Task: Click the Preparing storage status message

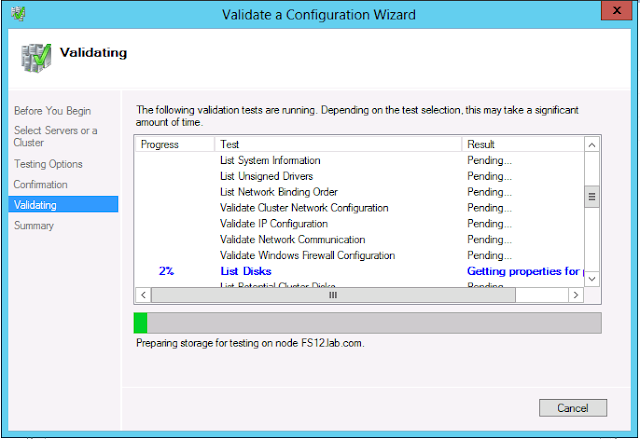Action: [x=250, y=343]
